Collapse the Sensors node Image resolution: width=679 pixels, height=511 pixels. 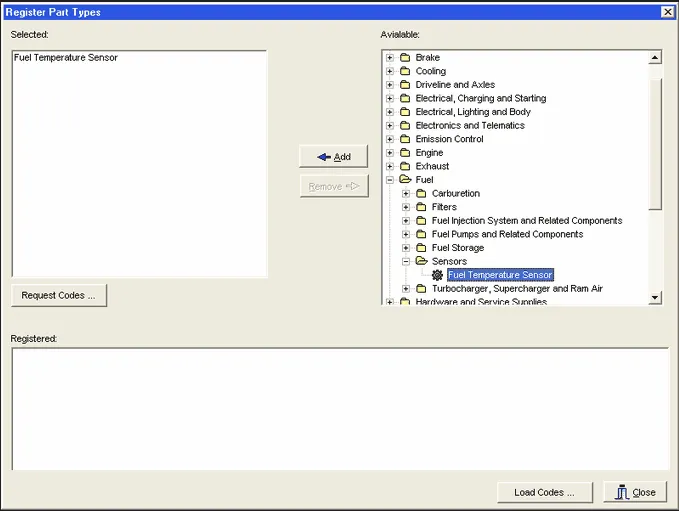[406, 261]
